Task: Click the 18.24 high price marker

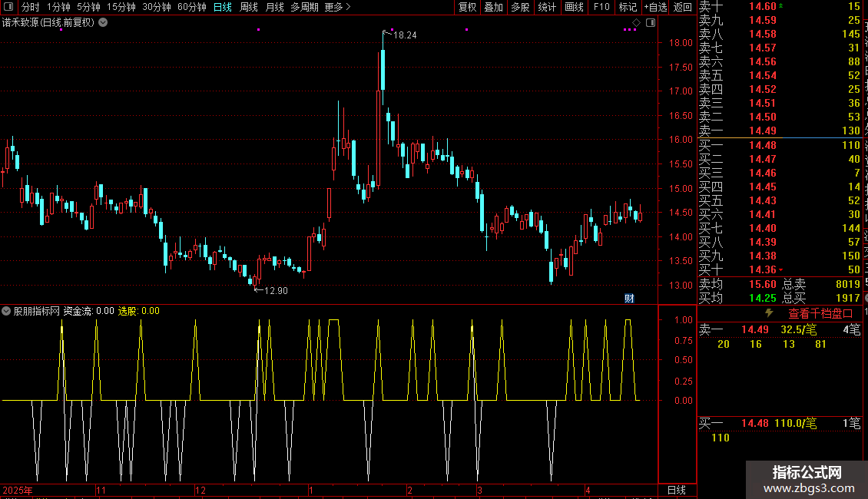Action: click(x=405, y=35)
